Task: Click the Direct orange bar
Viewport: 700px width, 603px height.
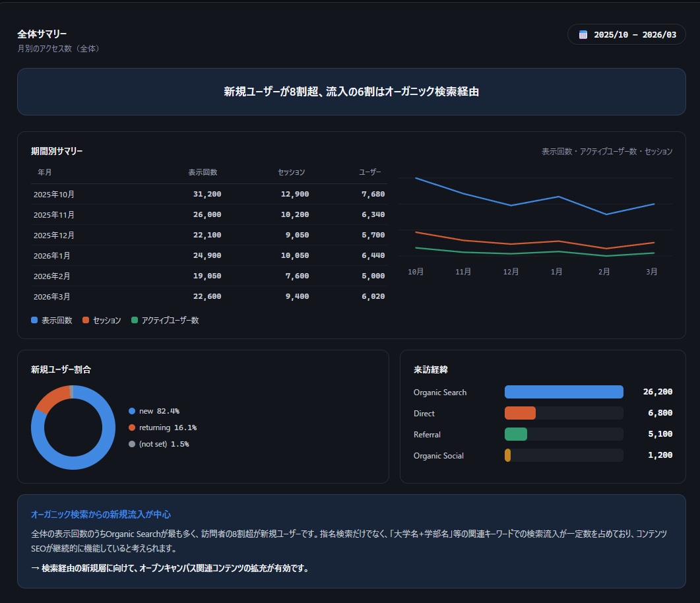Action: coord(520,413)
